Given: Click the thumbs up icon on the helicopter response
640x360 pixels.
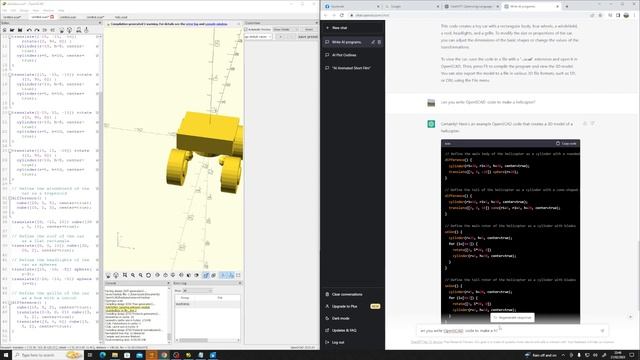Looking at the screenshot, I should (585, 123).
